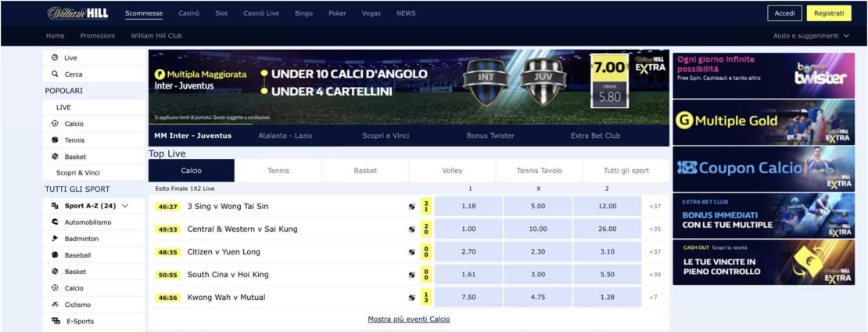
Task: Click the Mostra più eventi Calcio link
Action: pos(408,319)
